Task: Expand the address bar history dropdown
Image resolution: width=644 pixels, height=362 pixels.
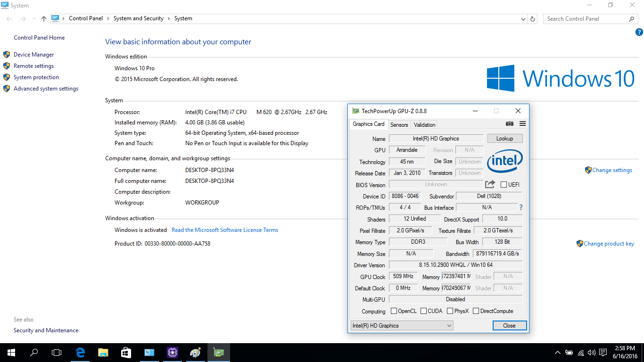Action: point(523,19)
